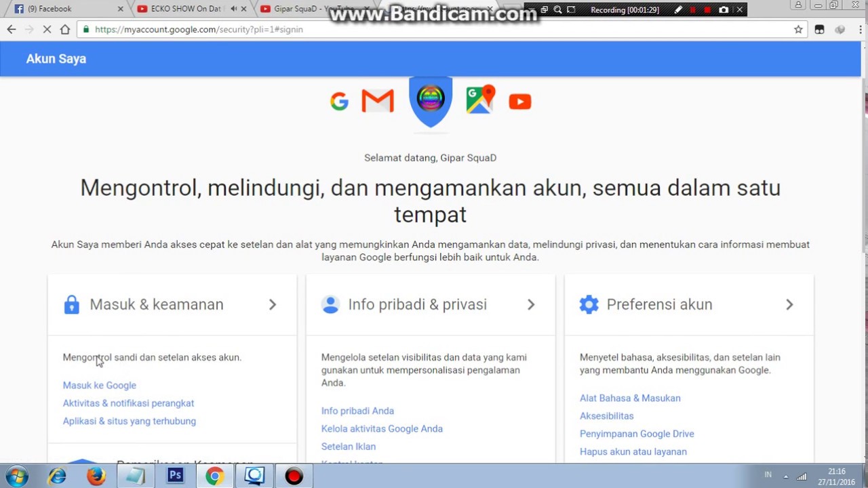Click the IN language indicator in tray
868x488 pixels.
[768, 475]
